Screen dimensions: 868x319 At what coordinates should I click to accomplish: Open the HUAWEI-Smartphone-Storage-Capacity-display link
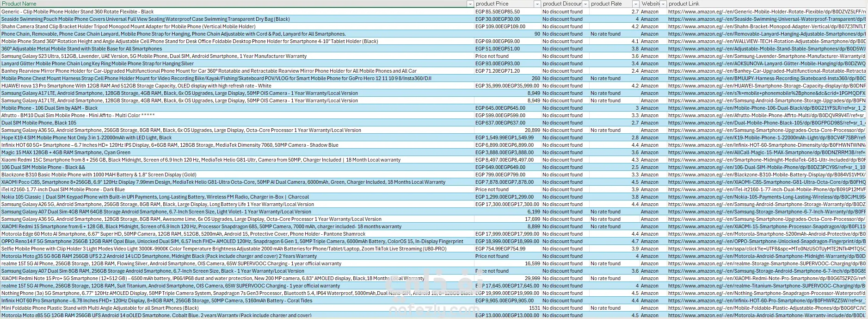click(x=767, y=86)
